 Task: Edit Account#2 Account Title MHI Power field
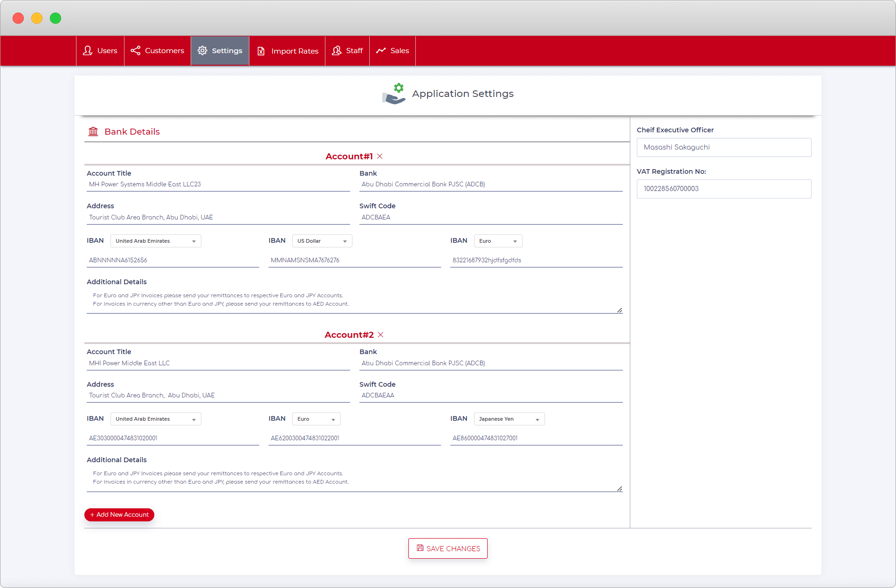pos(218,363)
